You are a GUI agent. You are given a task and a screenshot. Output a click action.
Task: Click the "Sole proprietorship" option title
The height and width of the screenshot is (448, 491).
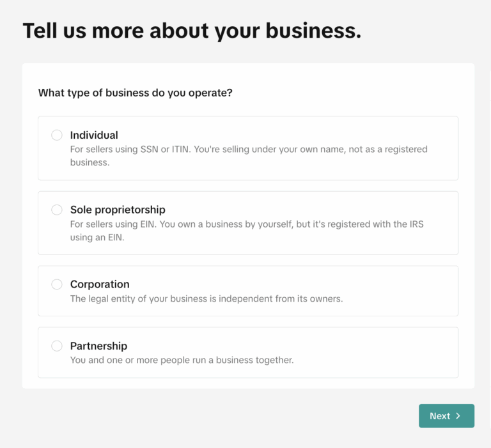pyautogui.click(x=118, y=210)
